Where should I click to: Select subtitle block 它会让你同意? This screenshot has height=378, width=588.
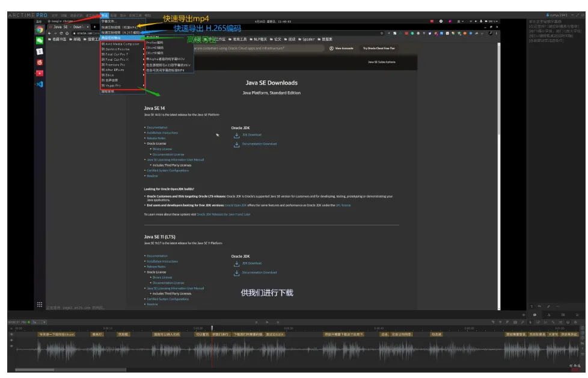(401, 334)
